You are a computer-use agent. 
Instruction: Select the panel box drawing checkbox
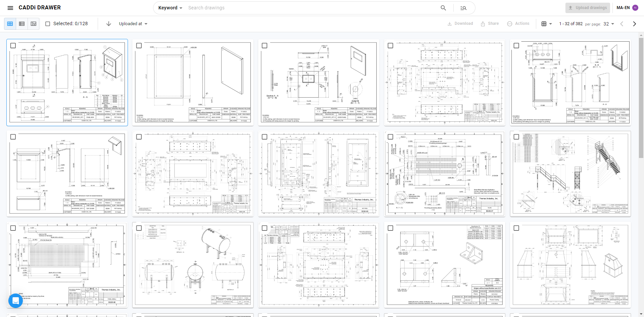point(13,45)
